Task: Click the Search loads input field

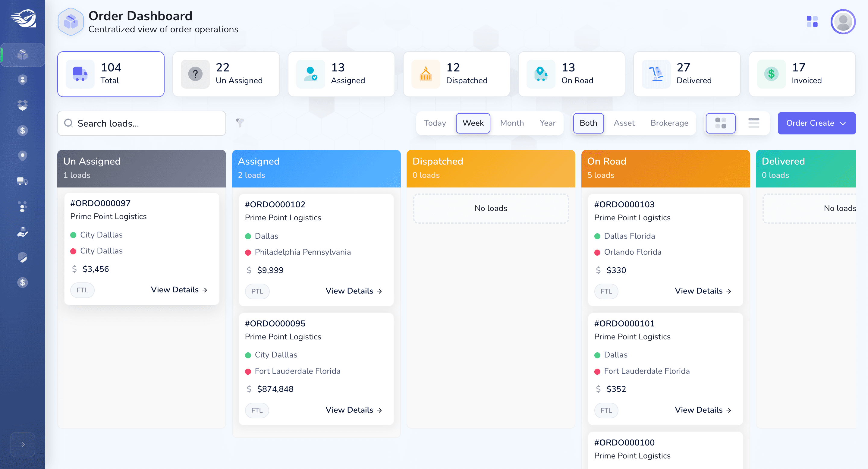Action: point(142,123)
